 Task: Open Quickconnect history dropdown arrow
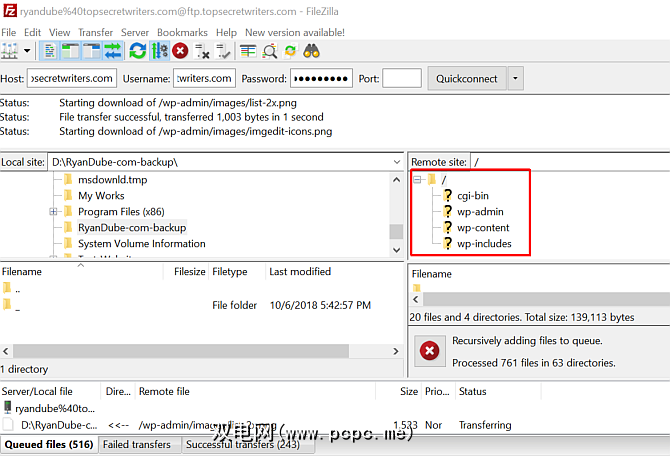pyautogui.click(x=515, y=78)
